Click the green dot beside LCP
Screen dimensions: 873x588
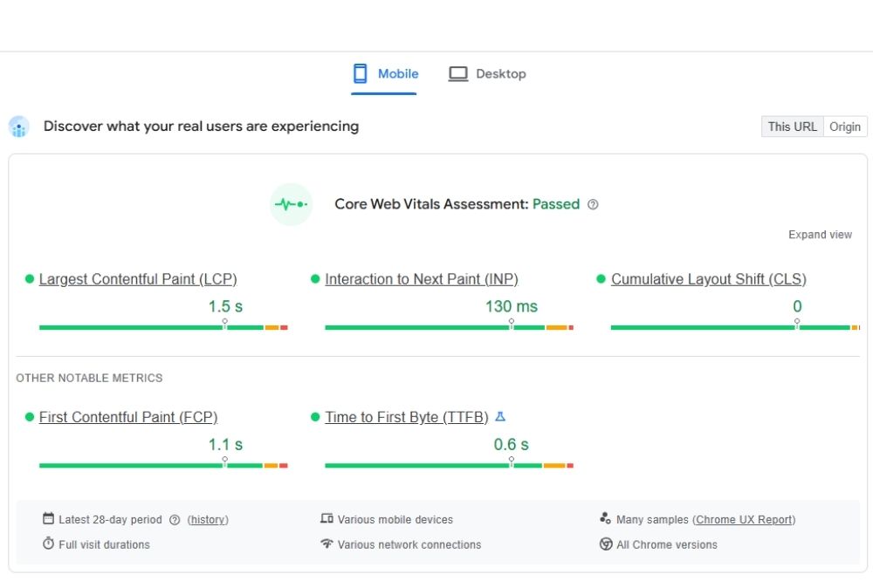pos(30,278)
